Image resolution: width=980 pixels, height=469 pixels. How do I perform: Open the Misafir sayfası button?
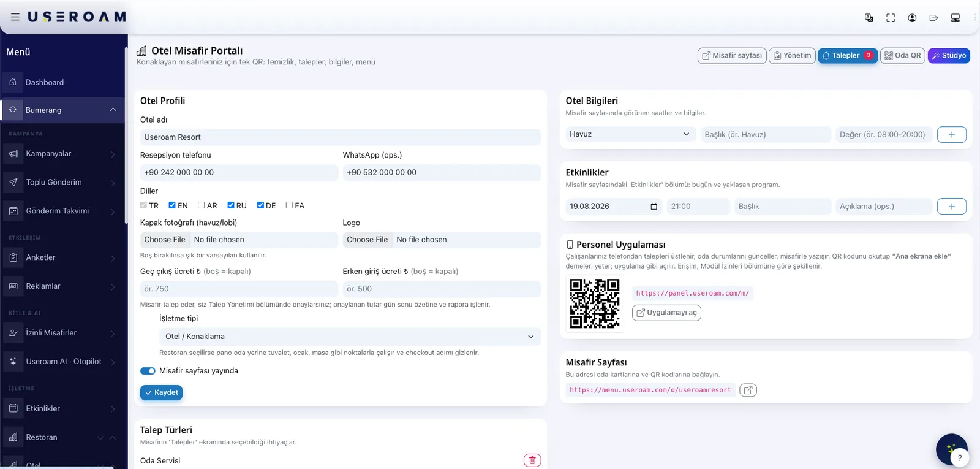(x=732, y=56)
